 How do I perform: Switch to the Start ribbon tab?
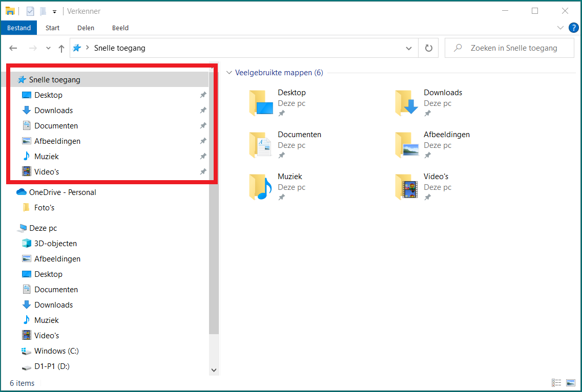(52, 28)
